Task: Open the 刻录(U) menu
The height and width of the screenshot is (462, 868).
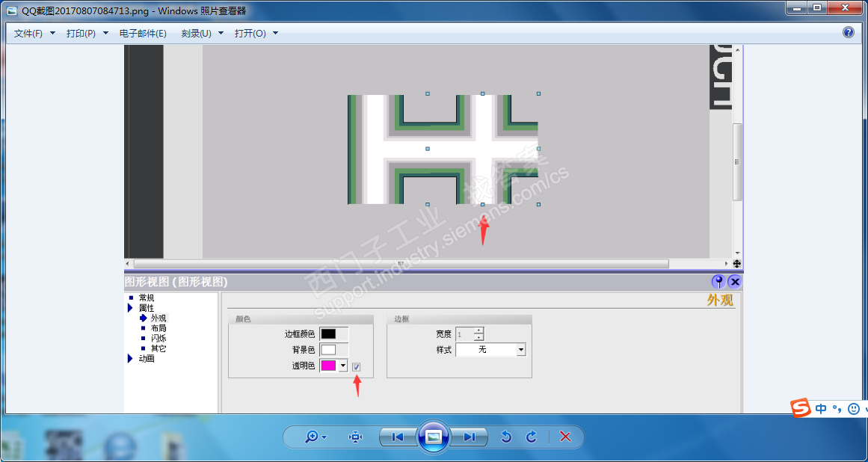Action: click(203, 34)
